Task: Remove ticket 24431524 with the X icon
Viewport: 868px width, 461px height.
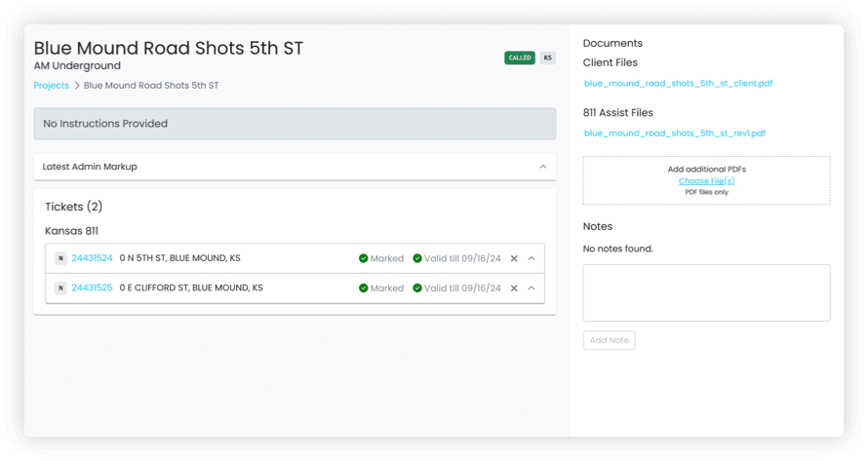Action: click(514, 259)
